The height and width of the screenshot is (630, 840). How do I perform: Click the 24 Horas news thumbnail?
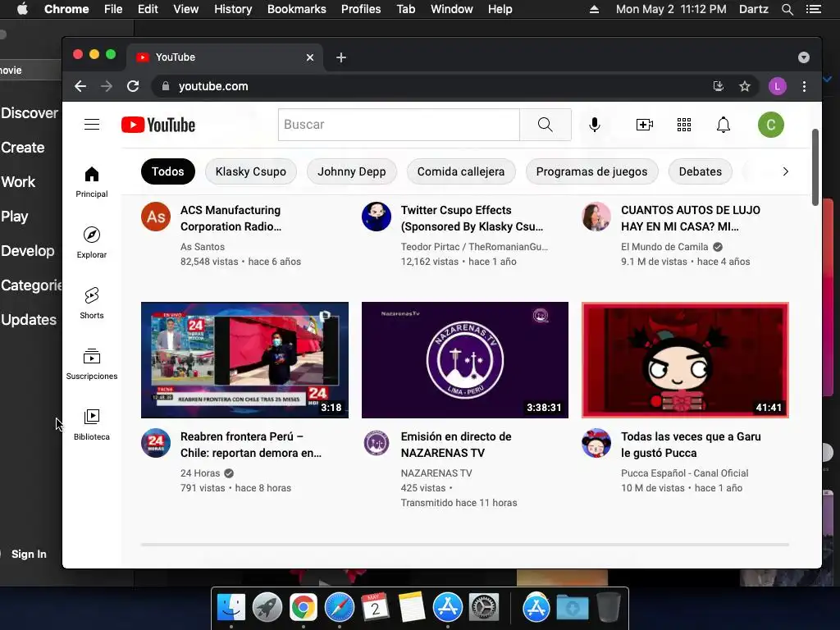pyautogui.click(x=244, y=360)
